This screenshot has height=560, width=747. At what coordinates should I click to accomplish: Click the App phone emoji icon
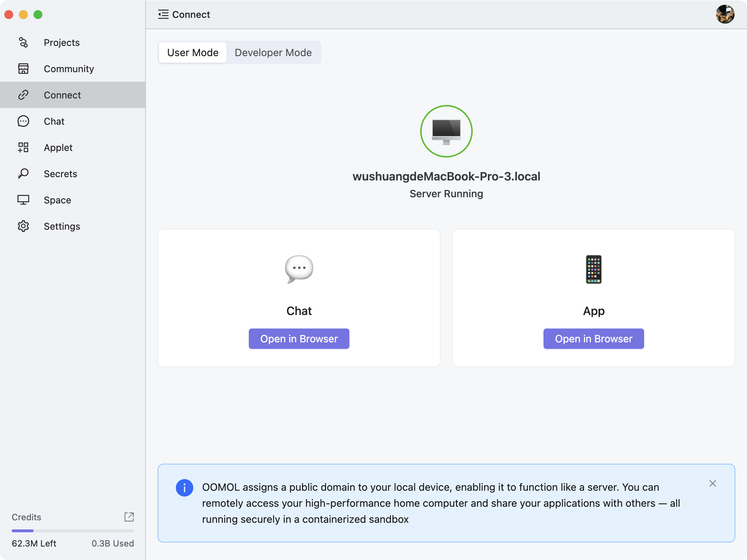(594, 269)
